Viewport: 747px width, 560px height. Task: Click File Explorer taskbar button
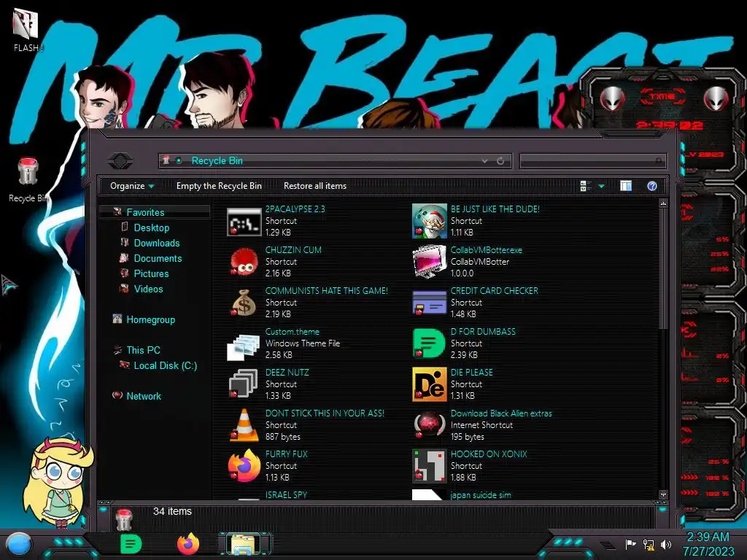click(244, 544)
